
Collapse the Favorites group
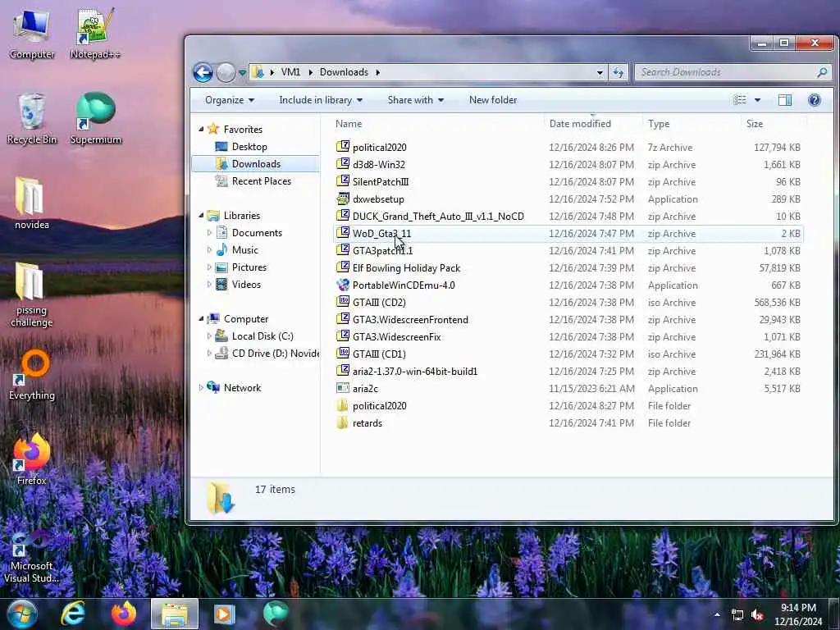202,129
